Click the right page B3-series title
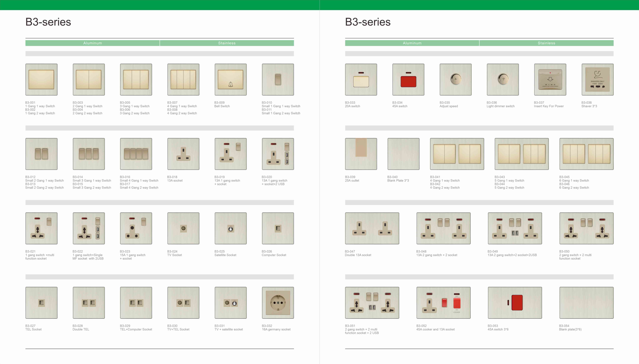The height and width of the screenshot is (364, 639). pos(368,22)
